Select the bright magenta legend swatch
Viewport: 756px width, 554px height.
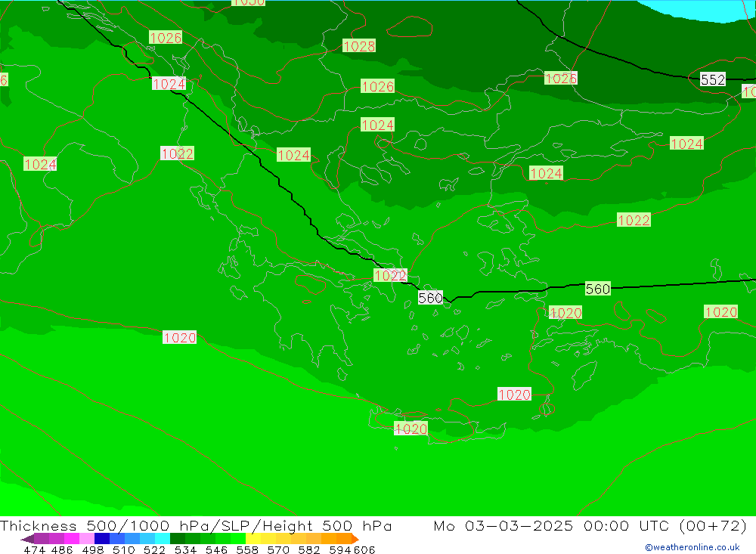click(72, 539)
